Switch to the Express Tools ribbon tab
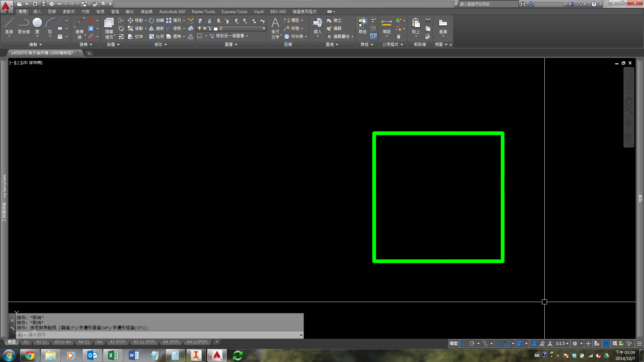The width and height of the screenshot is (644, 362). 234,11
